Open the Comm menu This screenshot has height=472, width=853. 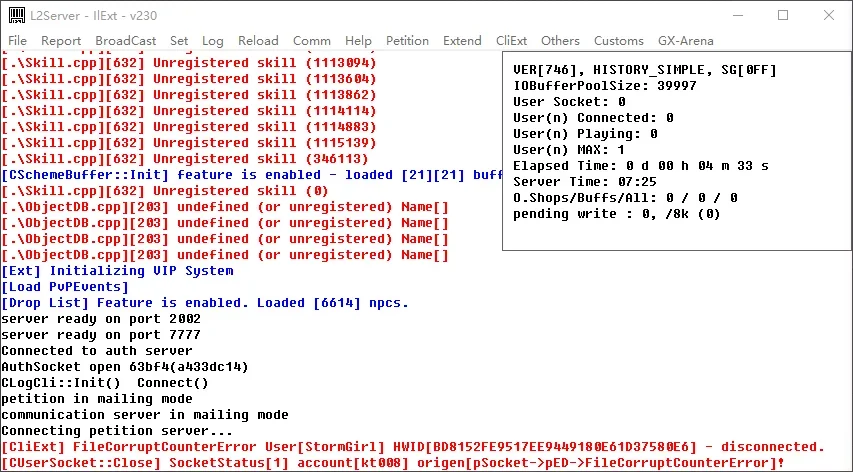[312, 41]
